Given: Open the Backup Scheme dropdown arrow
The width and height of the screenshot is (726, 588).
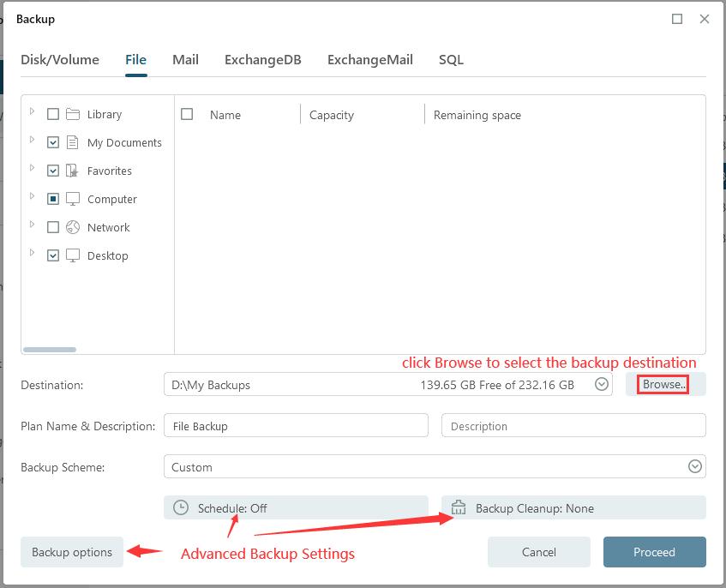Looking at the screenshot, I should (x=694, y=466).
